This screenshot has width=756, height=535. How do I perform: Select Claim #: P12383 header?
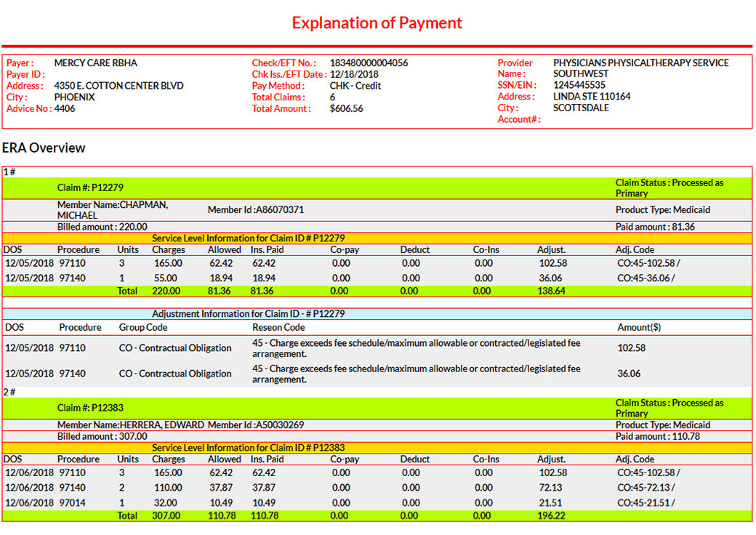90,408
